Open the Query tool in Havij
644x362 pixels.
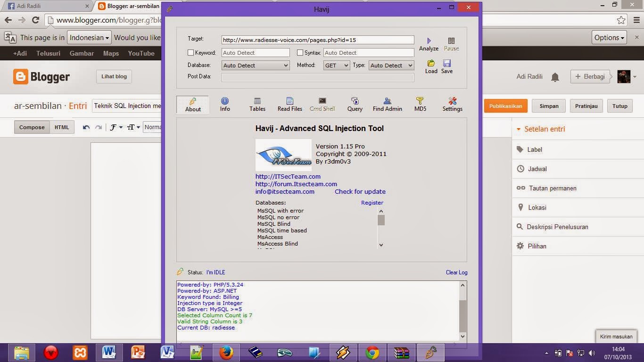(x=355, y=105)
